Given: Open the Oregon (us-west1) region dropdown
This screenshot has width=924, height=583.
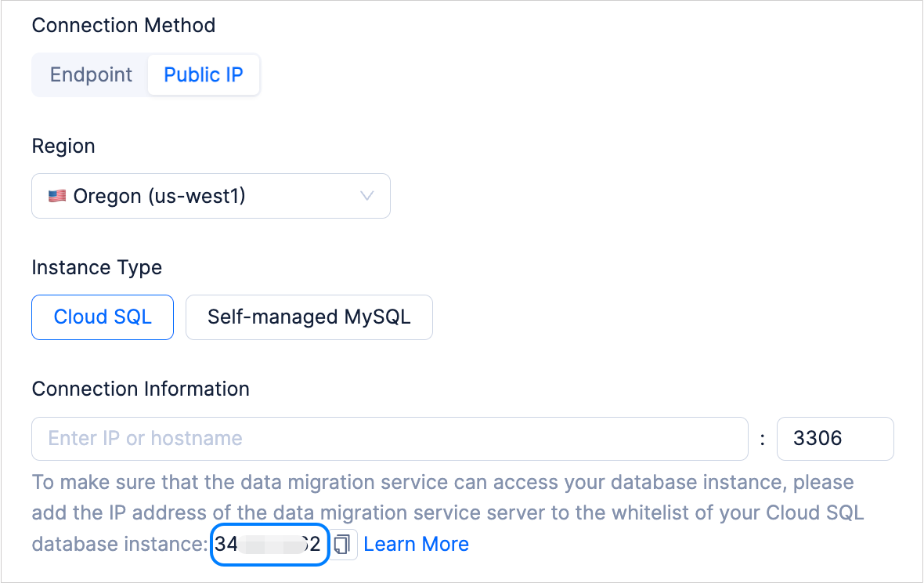Looking at the screenshot, I should coord(211,196).
